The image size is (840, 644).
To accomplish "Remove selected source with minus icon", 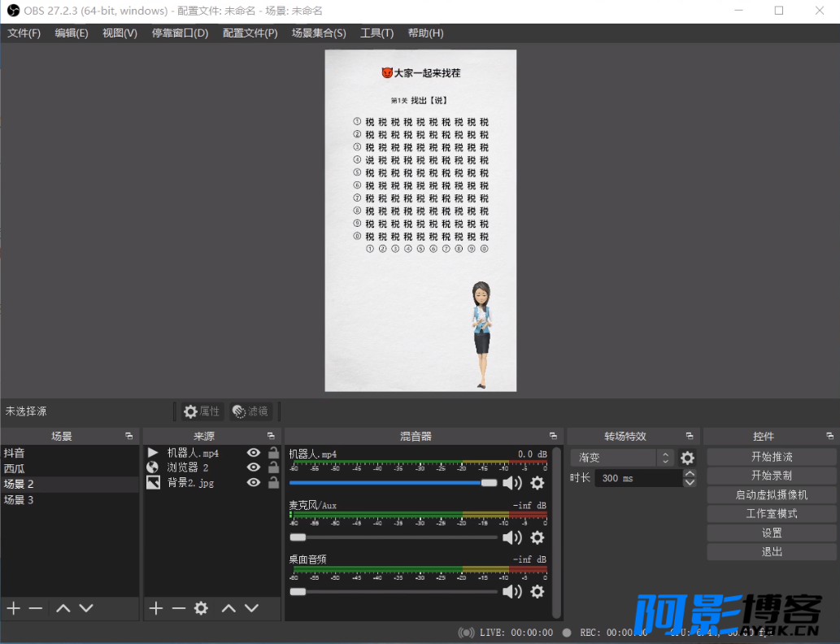I will coord(178,608).
